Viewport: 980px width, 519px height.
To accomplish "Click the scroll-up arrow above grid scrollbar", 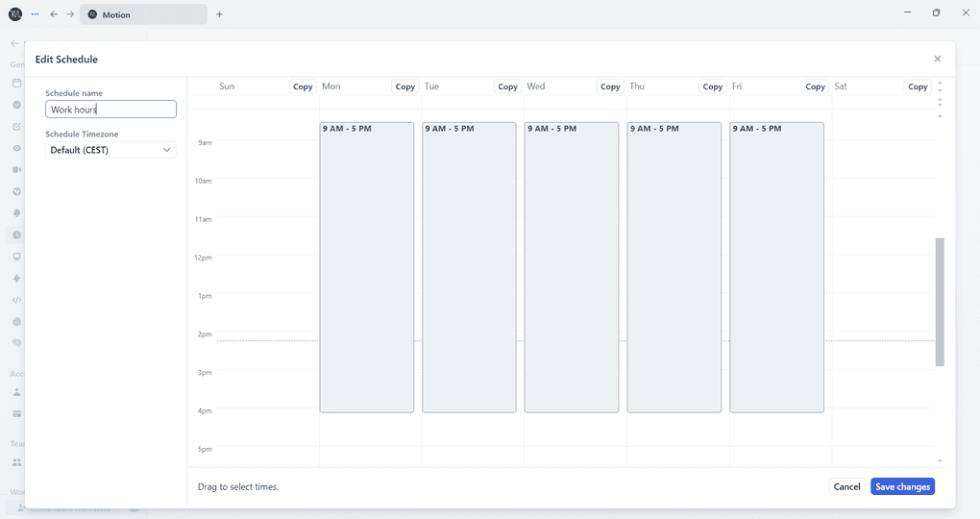I will [940, 115].
